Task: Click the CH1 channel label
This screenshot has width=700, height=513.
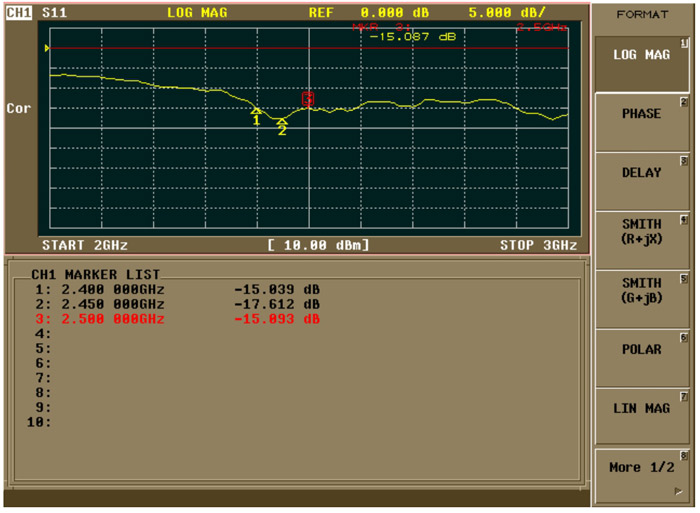Action: point(19,12)
